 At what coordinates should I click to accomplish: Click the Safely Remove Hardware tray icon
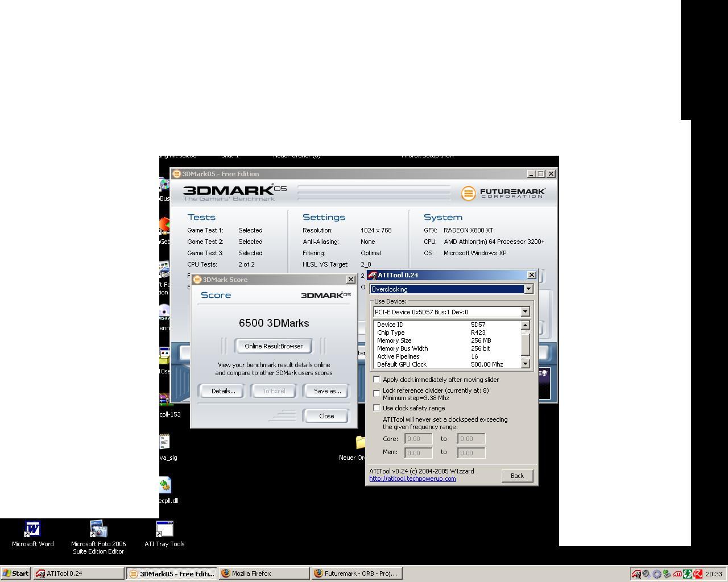pyautogui.click(x=667, y=574)
